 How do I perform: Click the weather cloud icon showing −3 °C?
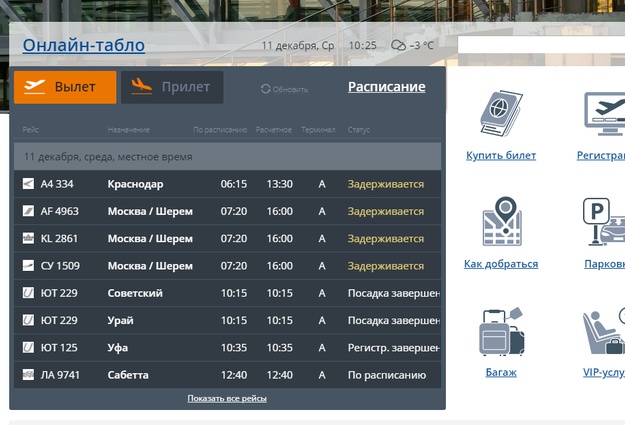tap(398, 45)
